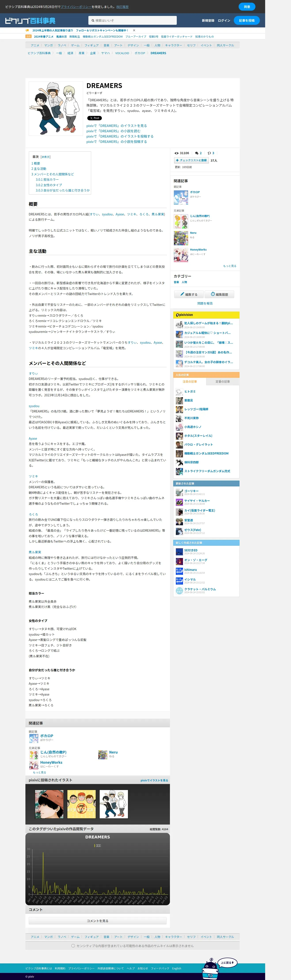The height and width of the screenshot is (980, 291).
Task: Expand sidebar related articles with もっと見る
Action: pos(229,266)
